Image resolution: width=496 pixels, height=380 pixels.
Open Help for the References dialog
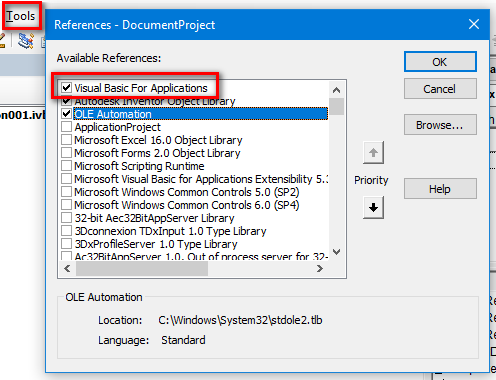click(440, 189)
